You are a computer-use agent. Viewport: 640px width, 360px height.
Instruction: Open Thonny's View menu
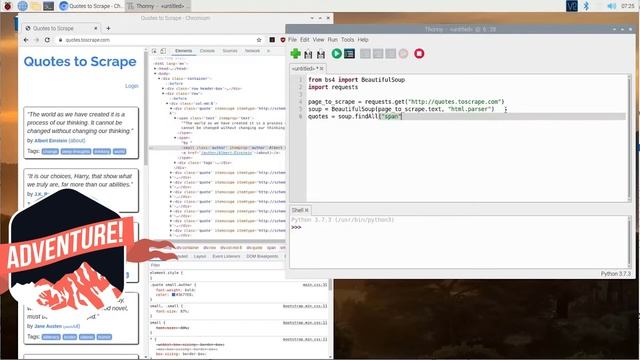(x=318, y=40)
